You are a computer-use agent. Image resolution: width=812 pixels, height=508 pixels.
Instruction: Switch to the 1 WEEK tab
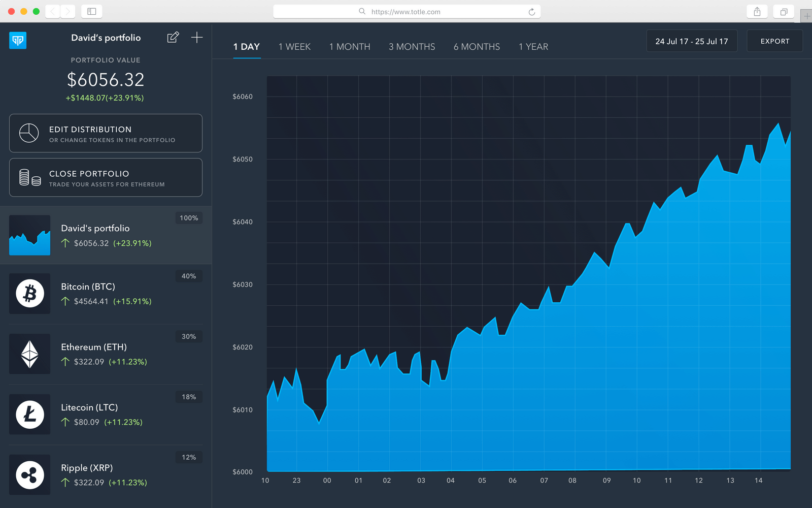click(x=294, y=47)
